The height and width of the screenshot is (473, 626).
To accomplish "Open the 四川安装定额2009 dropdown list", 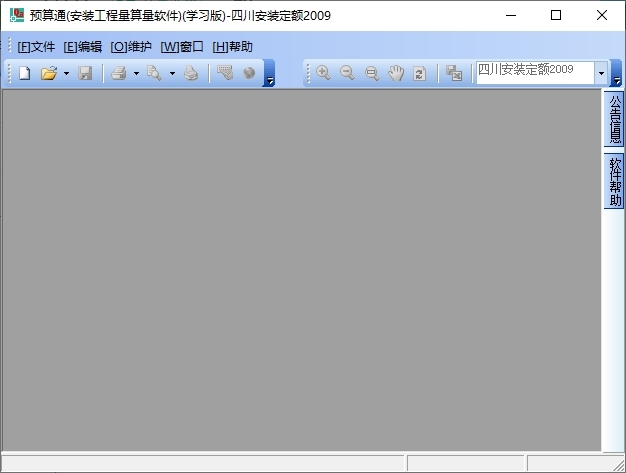I will pyautogui.click(x=602, y=73).
